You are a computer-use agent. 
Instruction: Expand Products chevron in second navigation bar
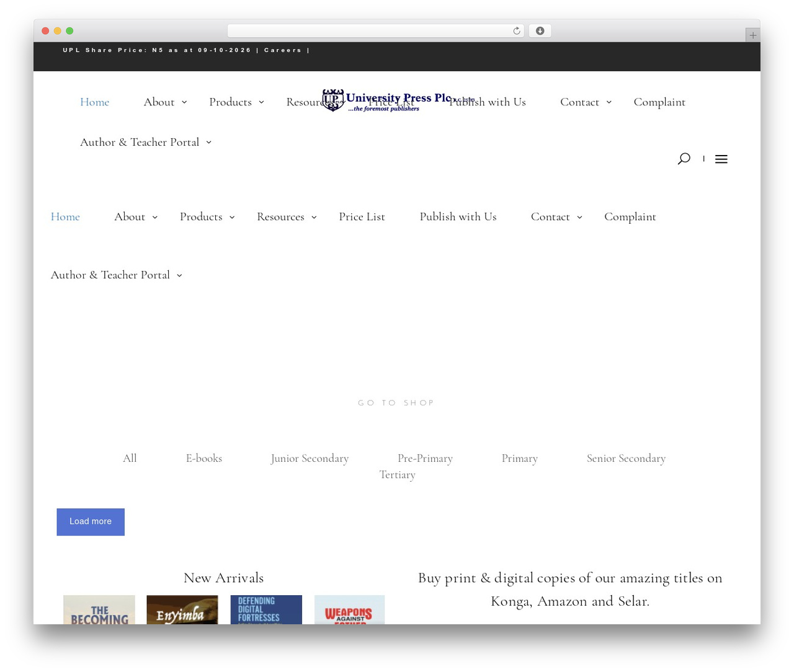pyautogui.click(x=232, y=217)
